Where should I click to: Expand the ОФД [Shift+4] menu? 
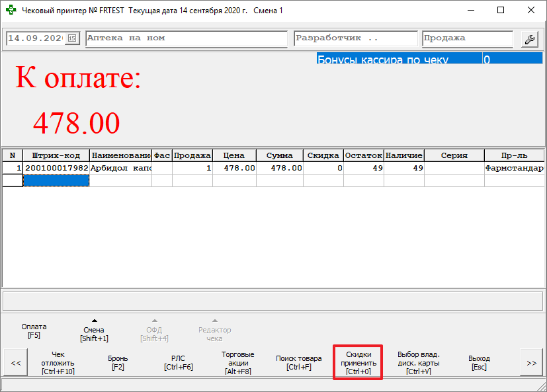click(x=154, y=331)
